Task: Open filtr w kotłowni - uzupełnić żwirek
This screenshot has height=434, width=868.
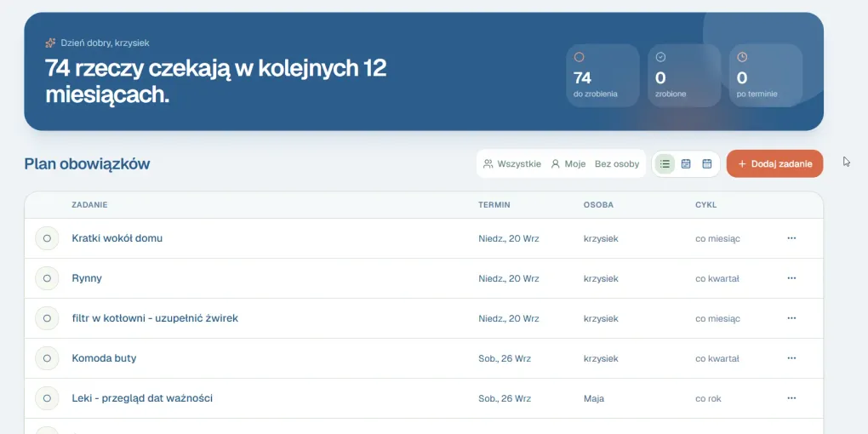Action: tap(155, 318)
